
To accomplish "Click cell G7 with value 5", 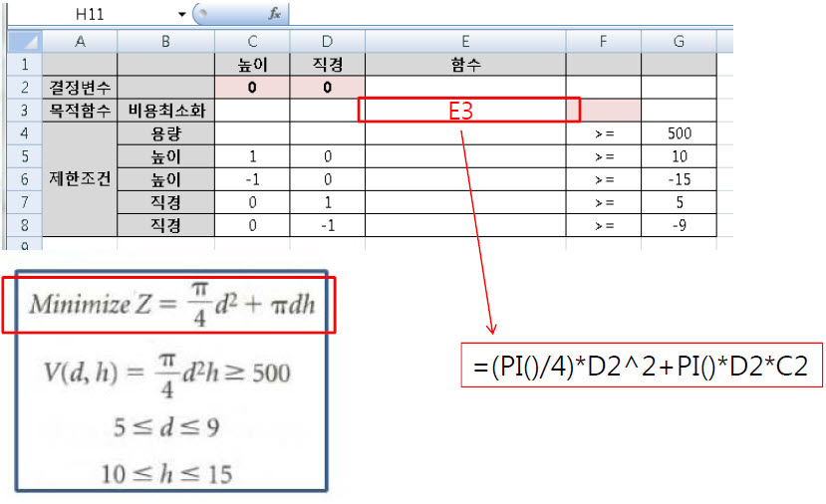I will tap(679, 202).
